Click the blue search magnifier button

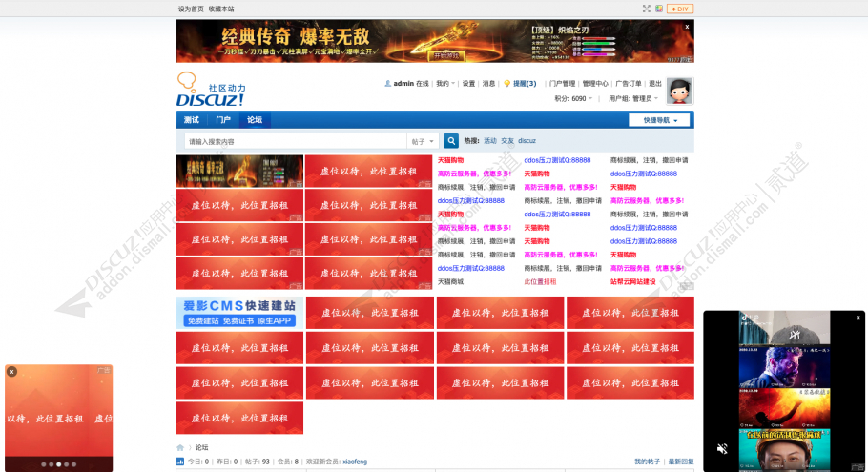coord(451,141)
